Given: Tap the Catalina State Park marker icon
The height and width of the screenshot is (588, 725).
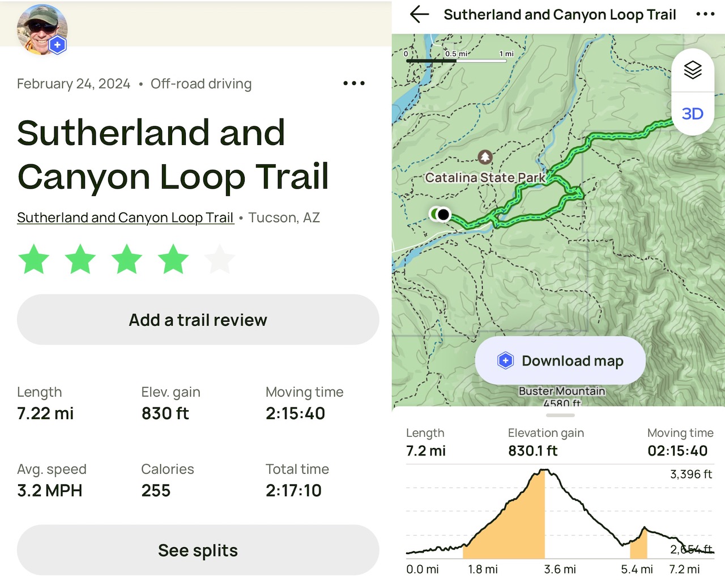Looking at the screenshot, I should tap(485, 156).
